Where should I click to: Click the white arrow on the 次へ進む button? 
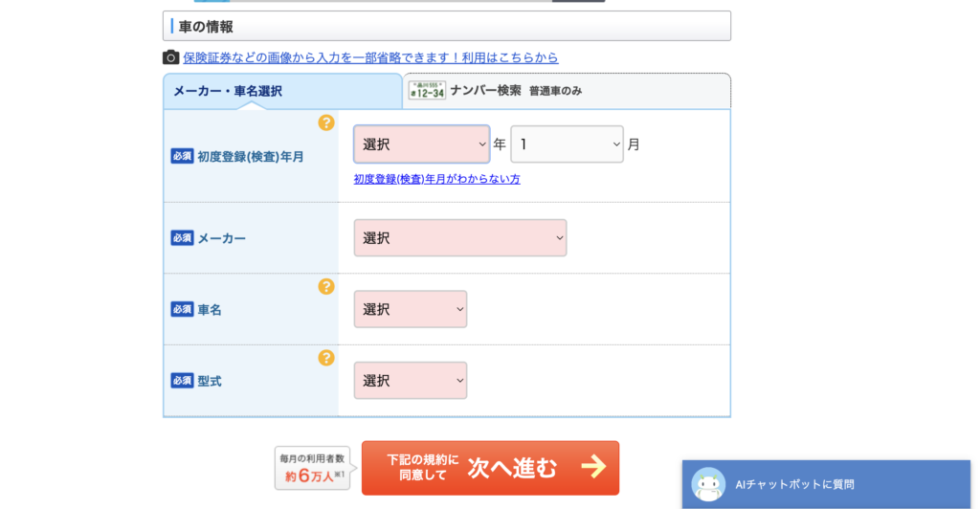click(x=593, y=467)
